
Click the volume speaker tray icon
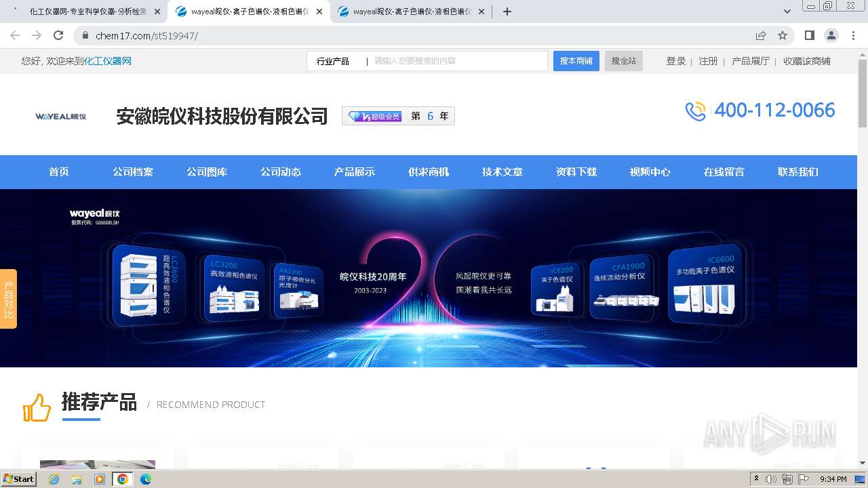(771, 479)
